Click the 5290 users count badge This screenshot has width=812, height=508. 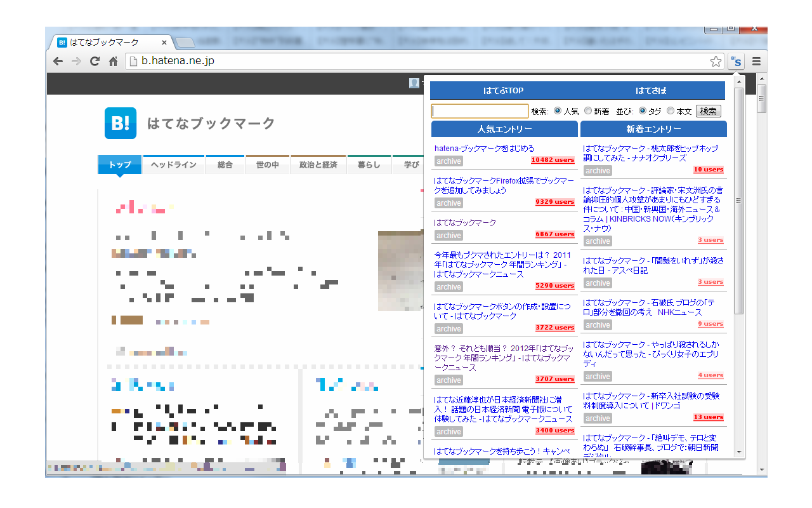point(555,286)
